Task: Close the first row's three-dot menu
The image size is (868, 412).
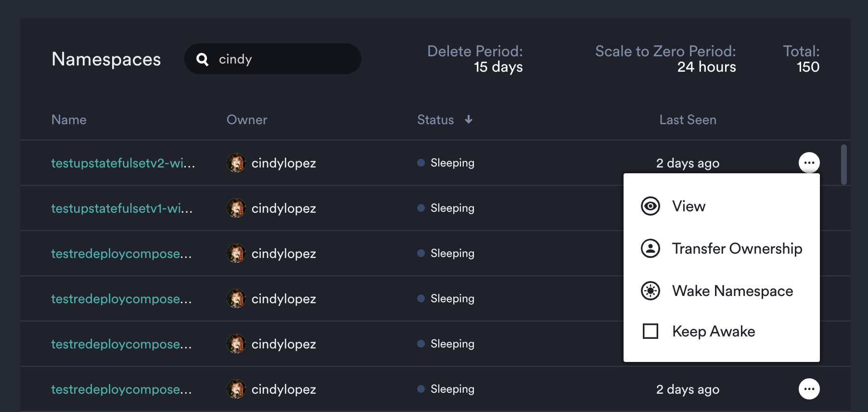Action: click(809, 163)
